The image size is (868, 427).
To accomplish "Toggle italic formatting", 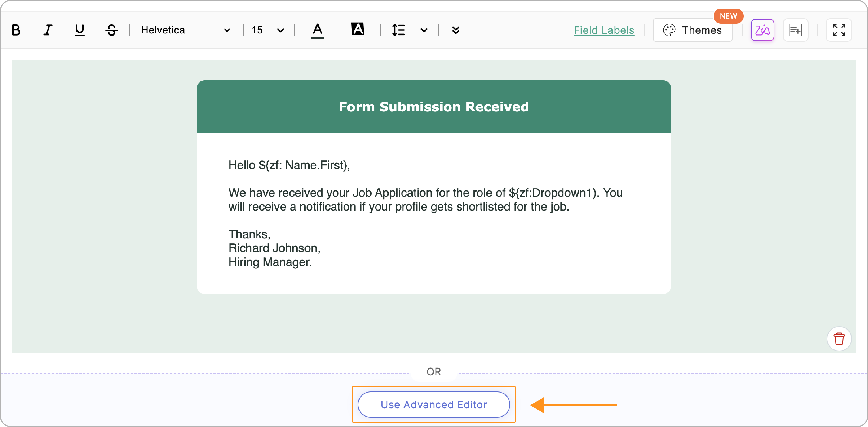I will pyautogui.click(x=48, y=30).
